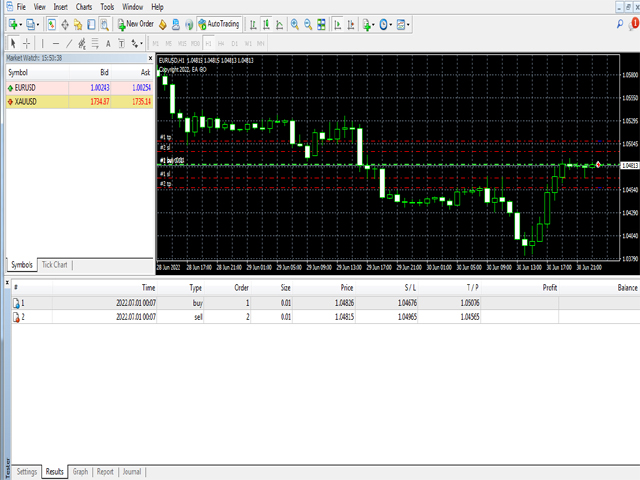Open the Charts menu
The height and width of the screenshot is (480, 640).
pos(84,7)
